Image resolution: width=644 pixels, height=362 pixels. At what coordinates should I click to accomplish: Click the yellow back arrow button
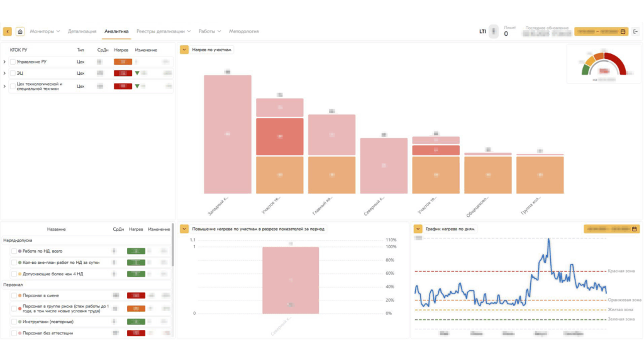pyautogui.click(x=8, y=31)
